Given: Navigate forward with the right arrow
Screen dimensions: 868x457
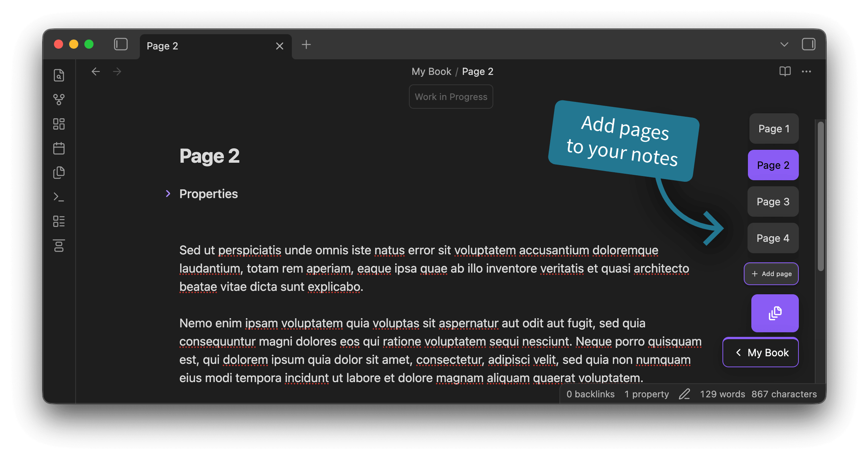Looking at the screenshot, I should click(x=117, y=71).
